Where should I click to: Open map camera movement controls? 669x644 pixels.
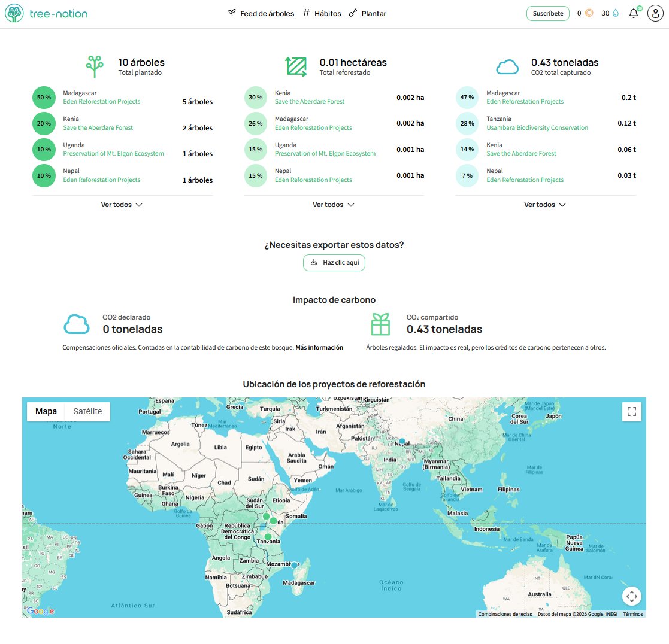632,596
